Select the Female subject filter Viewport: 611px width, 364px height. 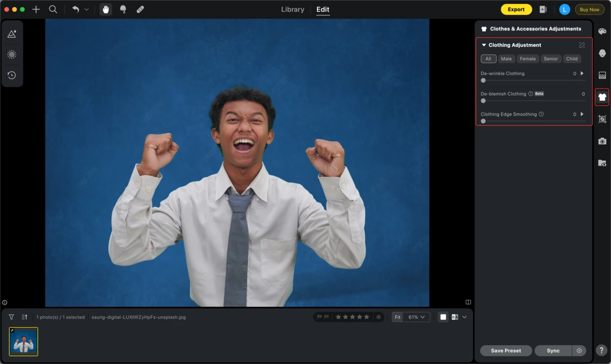click(x=527, y=59)
